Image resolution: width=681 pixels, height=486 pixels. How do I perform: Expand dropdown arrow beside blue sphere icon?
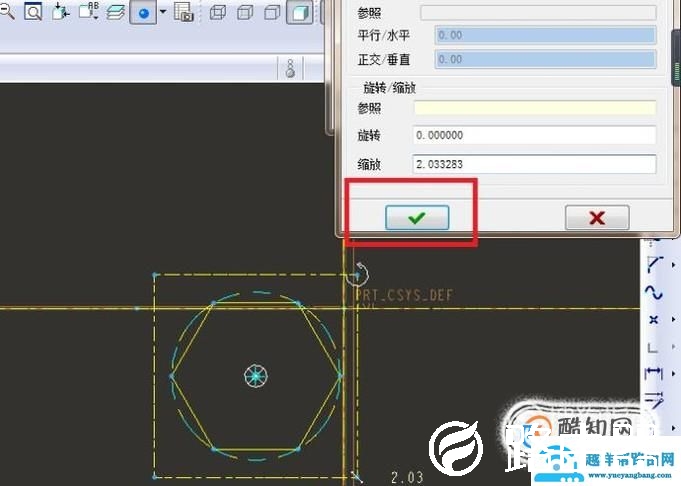click(163, 12)
